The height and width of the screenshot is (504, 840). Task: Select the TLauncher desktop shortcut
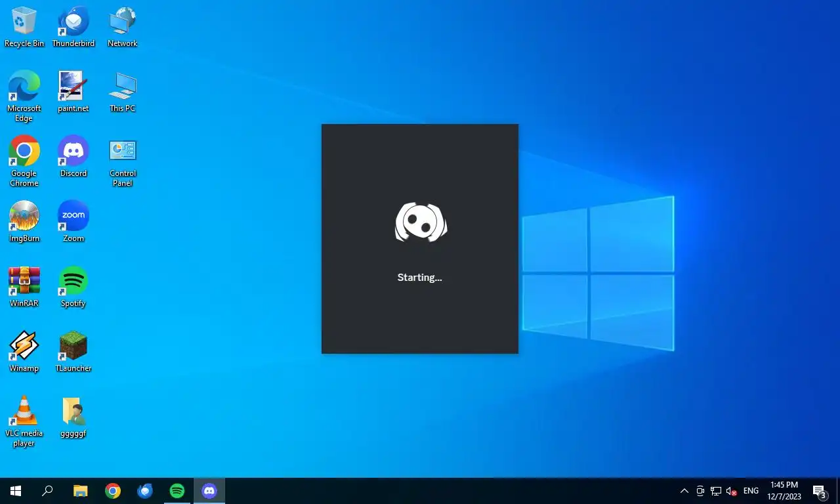pyautogui.click(x=73, y=352)
